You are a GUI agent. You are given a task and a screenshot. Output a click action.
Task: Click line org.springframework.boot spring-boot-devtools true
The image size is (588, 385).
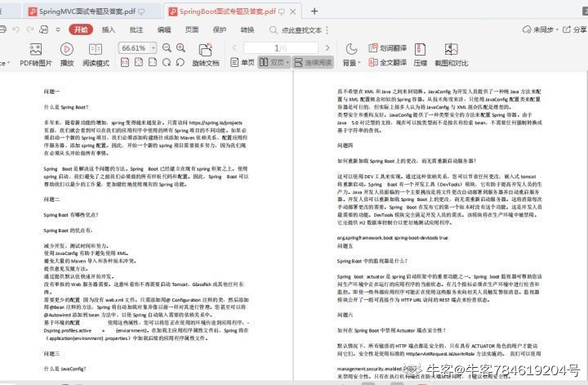[392, 238]
